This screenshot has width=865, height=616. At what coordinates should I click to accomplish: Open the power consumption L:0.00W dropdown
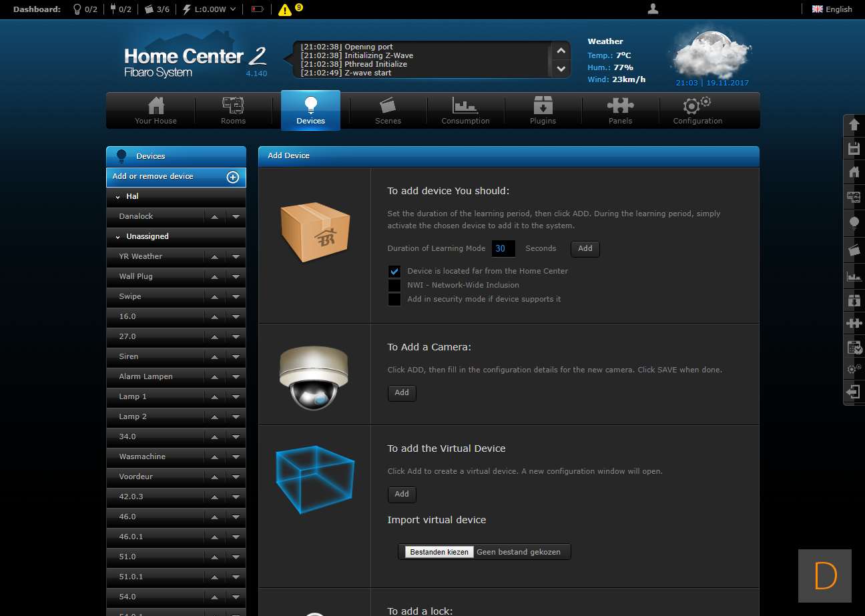click(x=210, y=9)
